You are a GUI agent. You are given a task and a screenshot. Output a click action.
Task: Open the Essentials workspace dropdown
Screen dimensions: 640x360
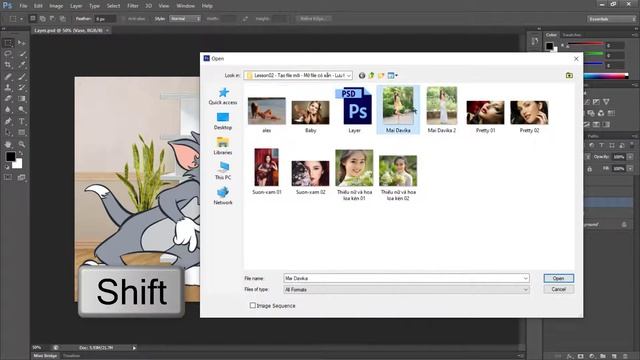click(612, 19)
